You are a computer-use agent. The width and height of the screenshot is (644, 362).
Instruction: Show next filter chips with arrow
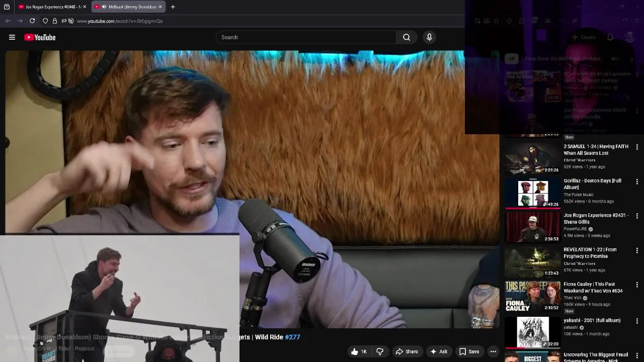coord(632,59)
